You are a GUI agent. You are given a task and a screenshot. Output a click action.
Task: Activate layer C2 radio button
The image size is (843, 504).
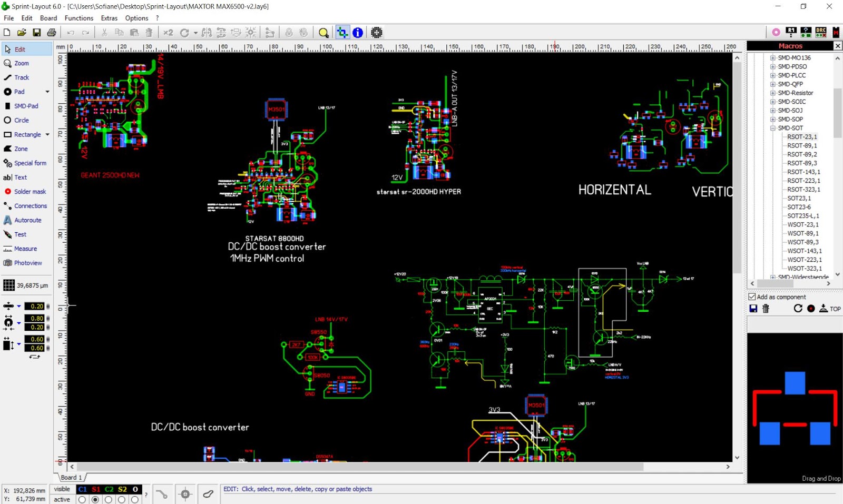(x=109, y=500)
